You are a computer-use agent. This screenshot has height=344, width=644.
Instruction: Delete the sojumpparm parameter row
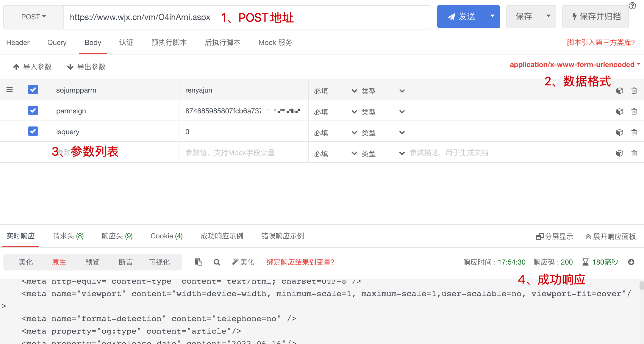(634, 91)
